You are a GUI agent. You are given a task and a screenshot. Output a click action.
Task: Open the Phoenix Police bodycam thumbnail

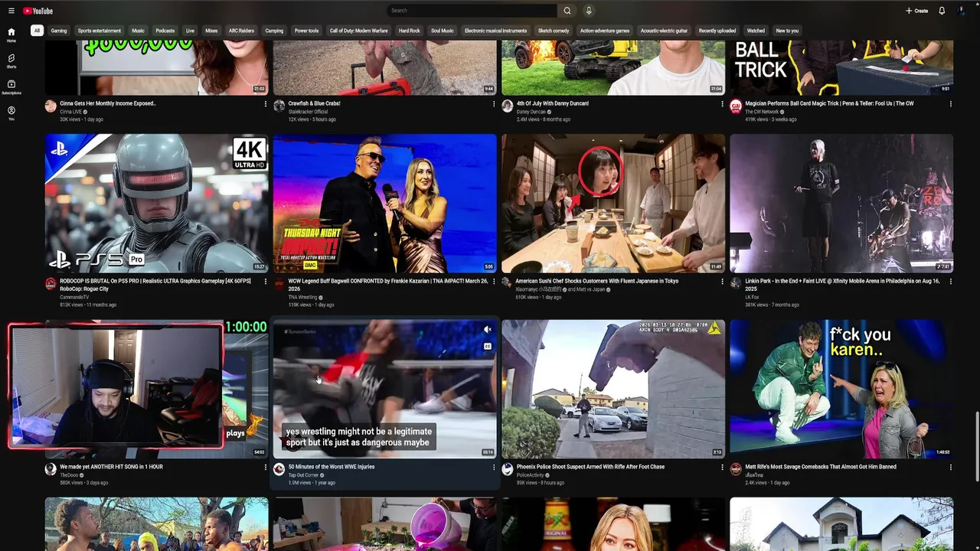click(x=613, y=389)
